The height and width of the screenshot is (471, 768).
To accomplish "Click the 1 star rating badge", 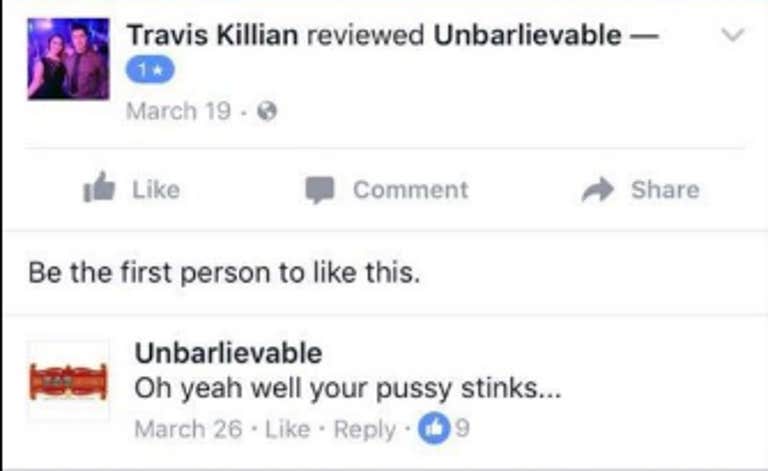I will pos(150,70).
